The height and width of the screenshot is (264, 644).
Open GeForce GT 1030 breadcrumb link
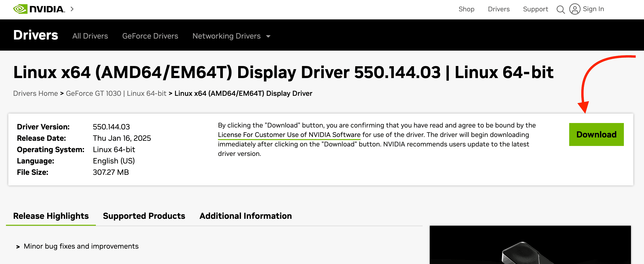[116, 93]
